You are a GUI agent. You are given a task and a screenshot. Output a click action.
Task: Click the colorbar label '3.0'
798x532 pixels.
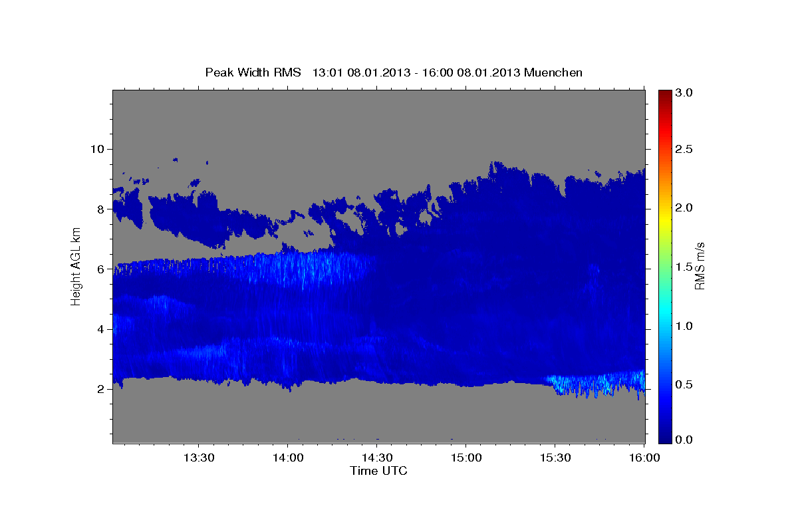[x=684, y=93]
